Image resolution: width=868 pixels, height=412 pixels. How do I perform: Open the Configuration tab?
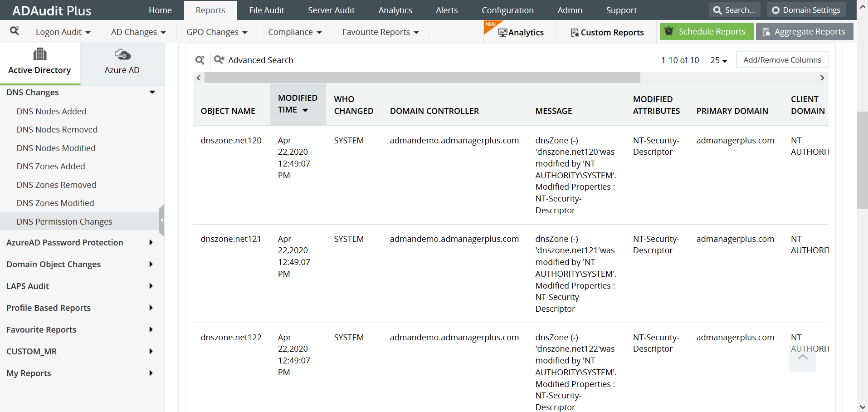pos(507,10)
